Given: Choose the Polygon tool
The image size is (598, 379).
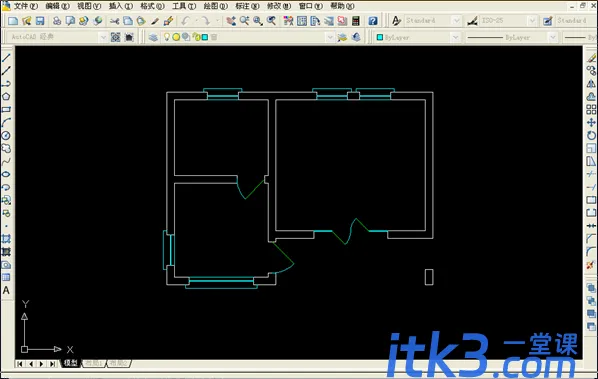Looking at the screenshot, I should [x=6, y=96].
